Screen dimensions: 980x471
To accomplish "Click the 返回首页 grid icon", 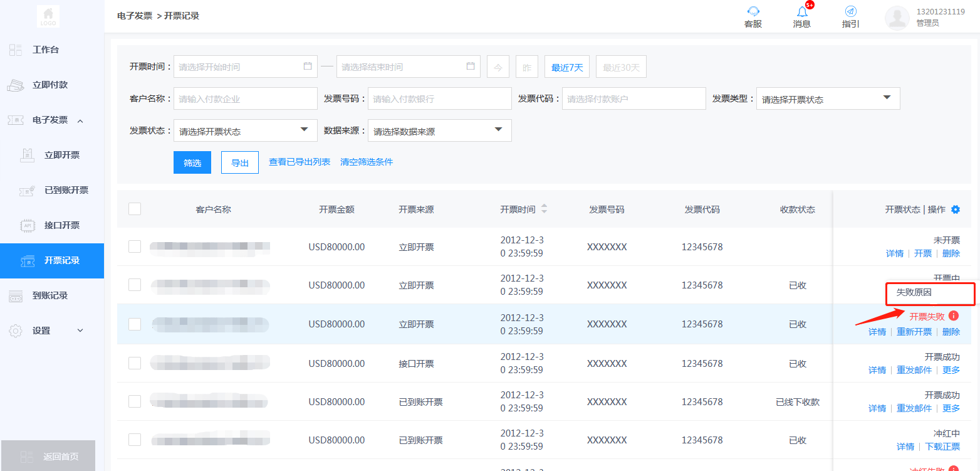I will tap(27, 457).
